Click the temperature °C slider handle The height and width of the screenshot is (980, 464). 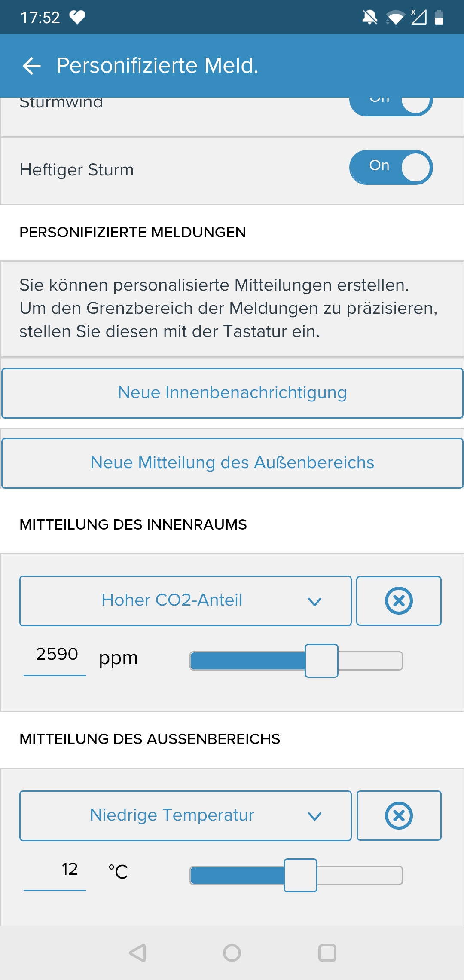(x=300, y=875)
